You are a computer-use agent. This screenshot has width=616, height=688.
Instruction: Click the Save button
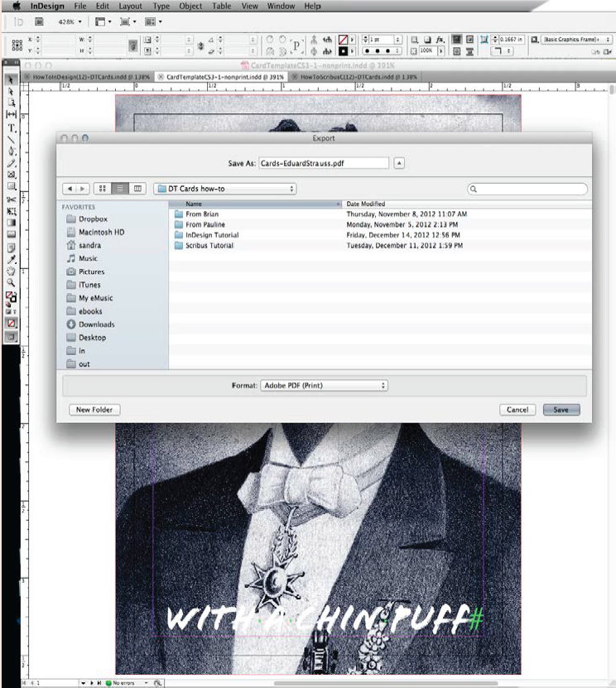pyautogui.click(x=561, y=410)
